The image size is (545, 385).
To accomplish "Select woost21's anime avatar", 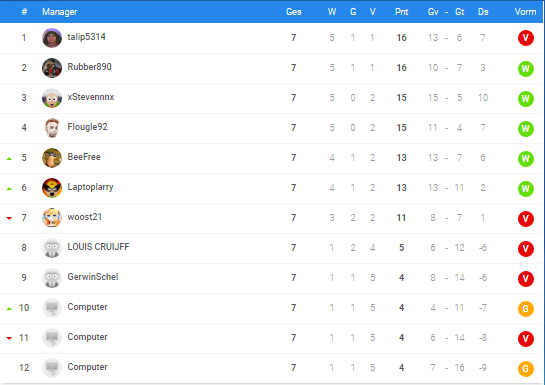I will [52, 218].
